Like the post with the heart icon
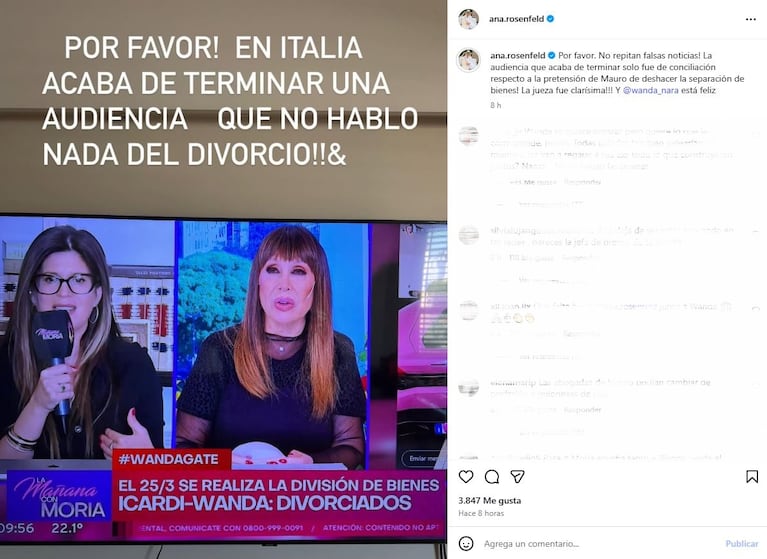 pyautogui.click(x=466, y=476)
